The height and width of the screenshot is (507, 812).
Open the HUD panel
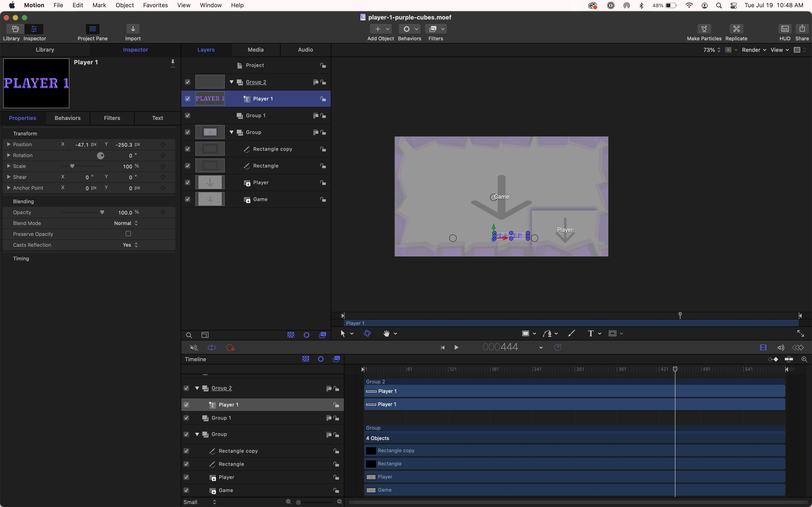pos(785,29)
